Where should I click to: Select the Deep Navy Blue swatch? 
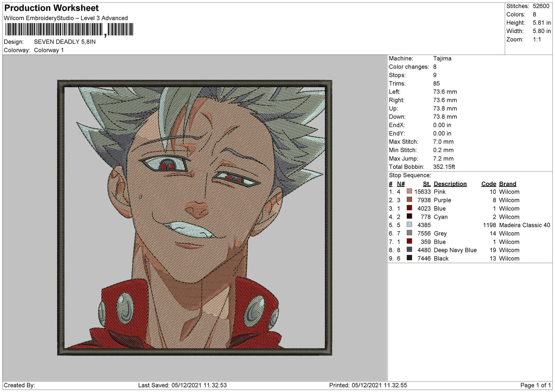tap(409, 250)
